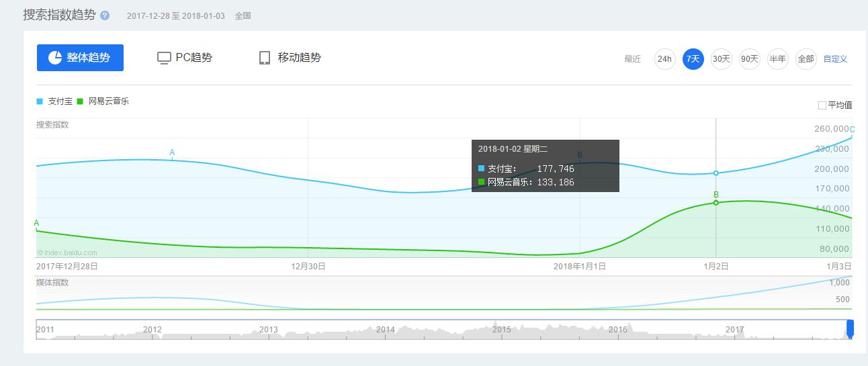Choose the 半年 time range
The image size is (868, 366).
coord(777,59)
